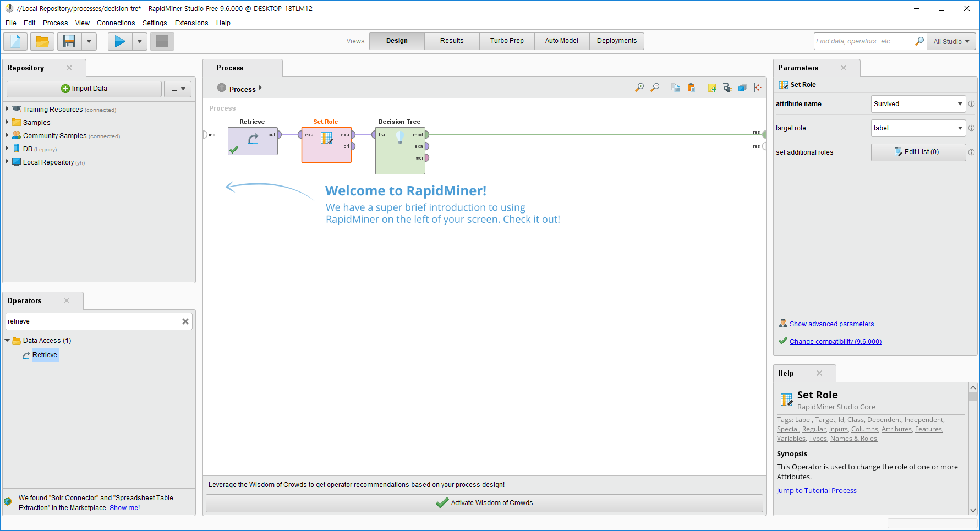Copy selected operators with the documents icon
980x531 pixels.
coord(676,87)
